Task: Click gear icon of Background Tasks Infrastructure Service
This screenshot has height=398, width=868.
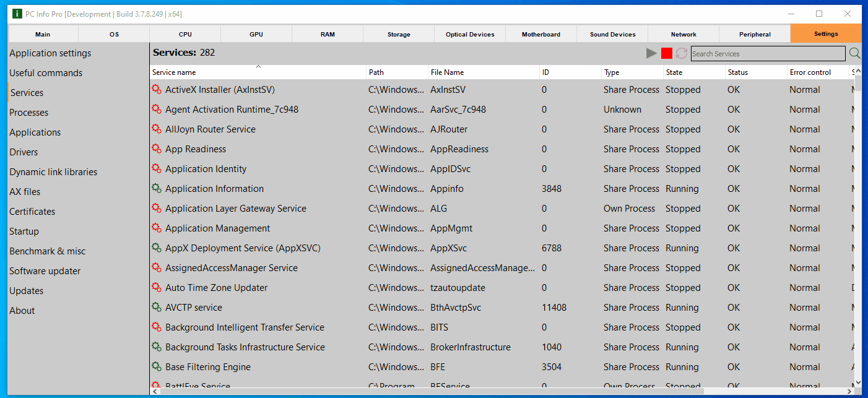Action: click(157, 347)
